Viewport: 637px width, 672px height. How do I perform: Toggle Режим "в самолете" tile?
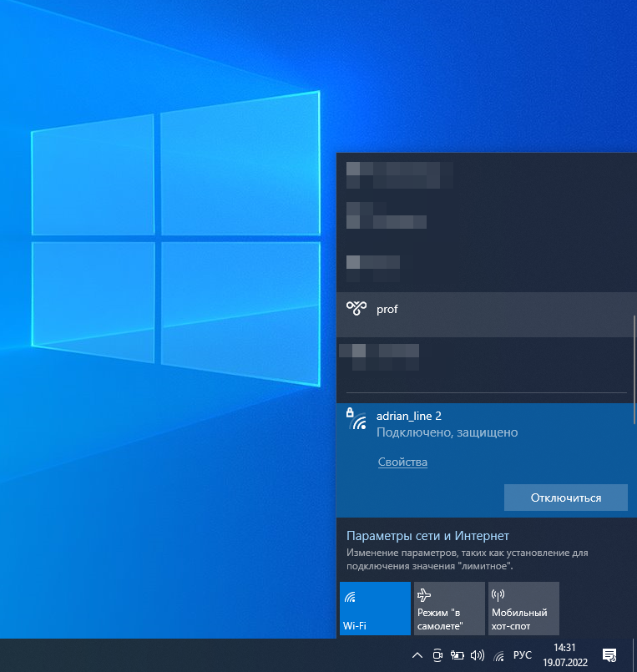point(449,609)
